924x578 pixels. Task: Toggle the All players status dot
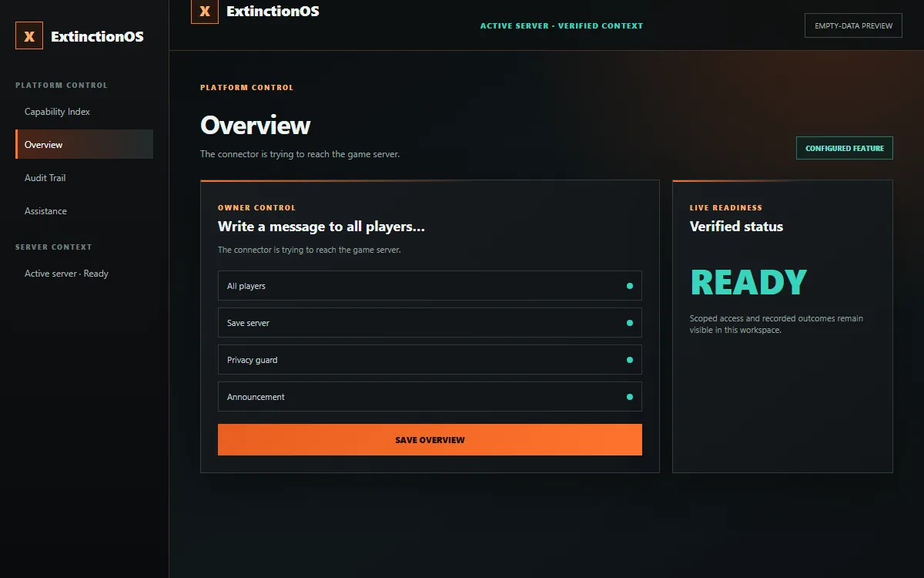630,286
